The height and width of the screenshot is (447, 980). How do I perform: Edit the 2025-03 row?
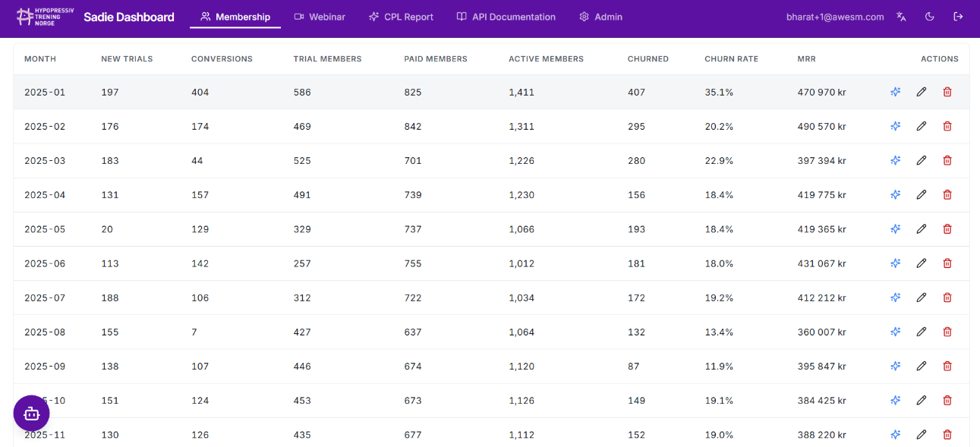click(x=922, y=160)
